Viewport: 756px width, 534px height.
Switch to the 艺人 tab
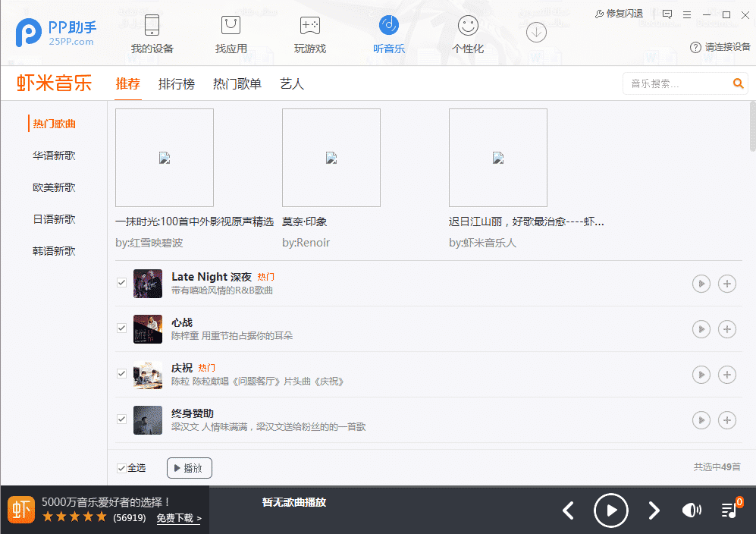coord(292,84)
